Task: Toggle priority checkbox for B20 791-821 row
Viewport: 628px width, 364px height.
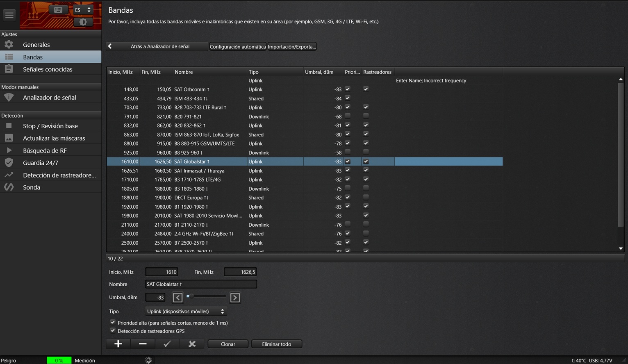Action: click(348, 116)
